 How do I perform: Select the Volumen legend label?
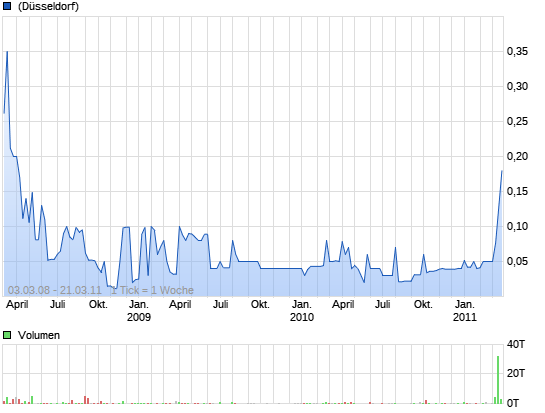(39, 335)
